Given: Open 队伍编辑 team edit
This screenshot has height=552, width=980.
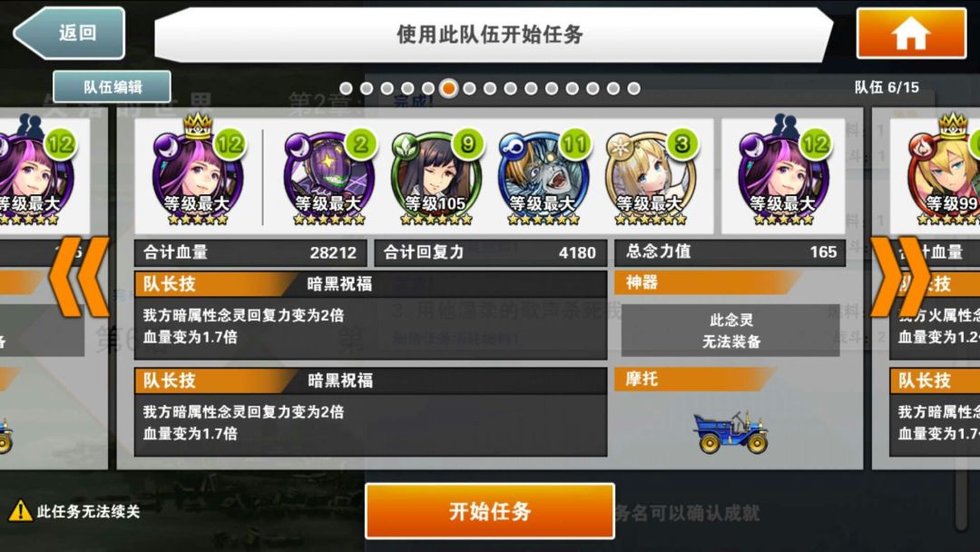Looking at the screenshot, I should tap(113, 87).
